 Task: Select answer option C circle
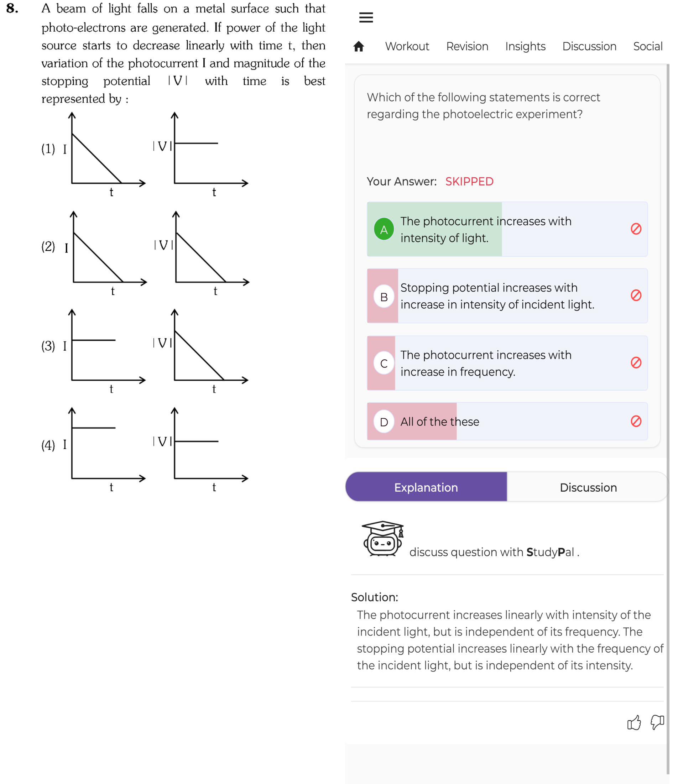pyautogui.click(x=384, y=363)
